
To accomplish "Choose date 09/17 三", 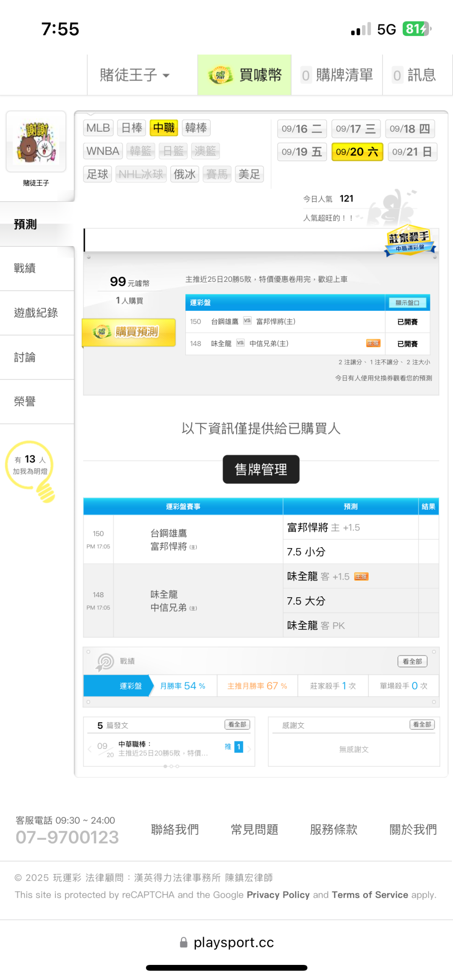I will point(356,129).
